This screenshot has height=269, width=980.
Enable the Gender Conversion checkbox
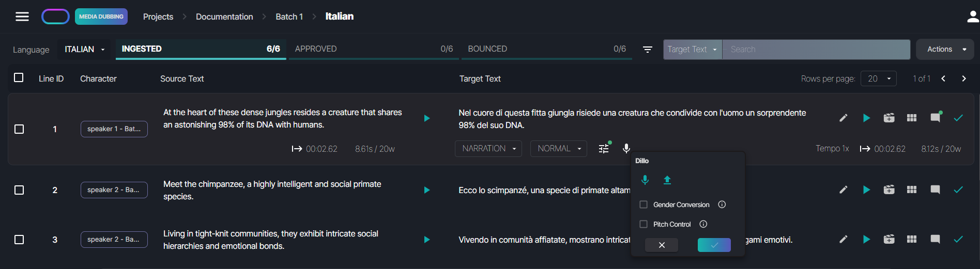tap(644, 204)
